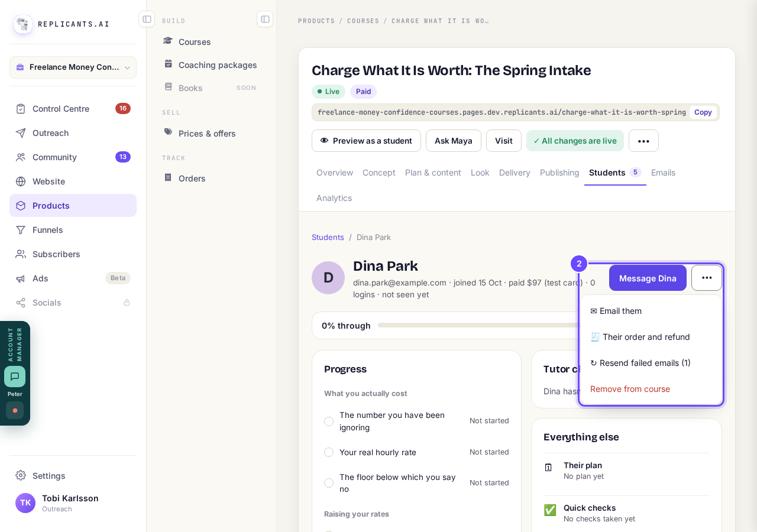Open the account manager chat icon

tap(15, 377)
